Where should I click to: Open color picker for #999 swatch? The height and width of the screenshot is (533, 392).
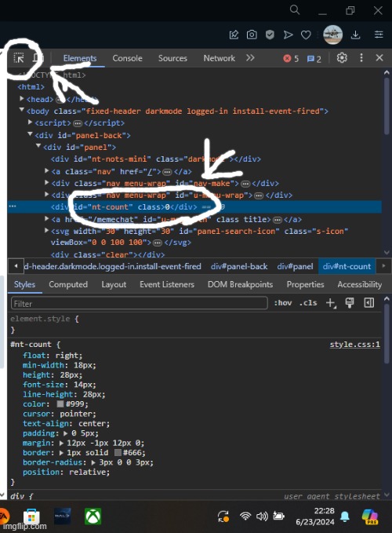60,403
